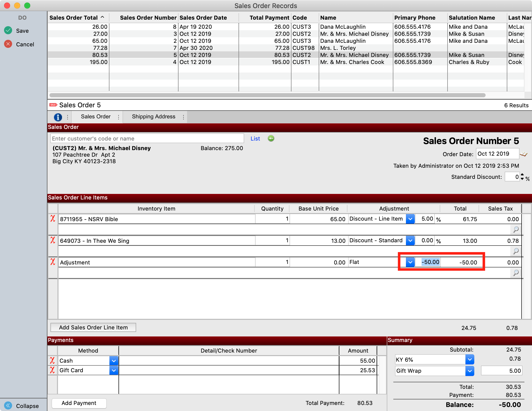Image resolution: width=532 pixels, height=411 pixels.
Task: Open the calendar book icon by Order Date
Action: click(524, 154)
